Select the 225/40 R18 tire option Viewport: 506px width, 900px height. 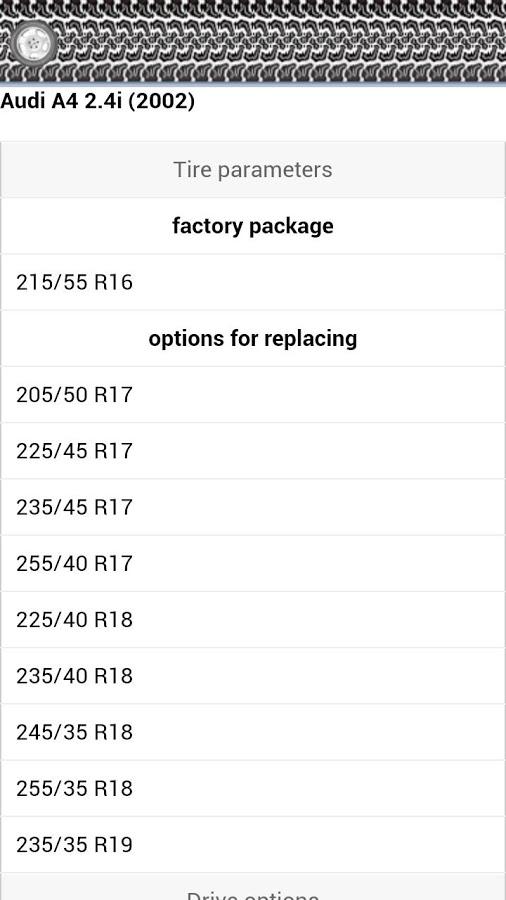click(x=253, y=620)
